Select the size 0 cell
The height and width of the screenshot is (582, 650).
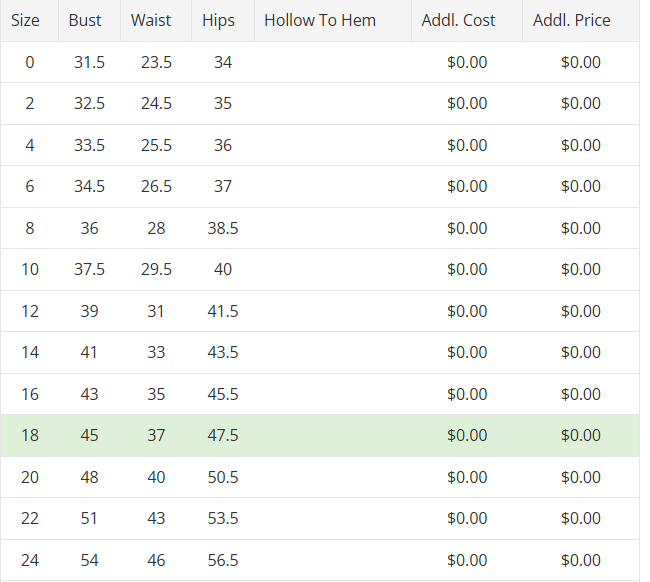pyautogui.click(x=30, y=62)
